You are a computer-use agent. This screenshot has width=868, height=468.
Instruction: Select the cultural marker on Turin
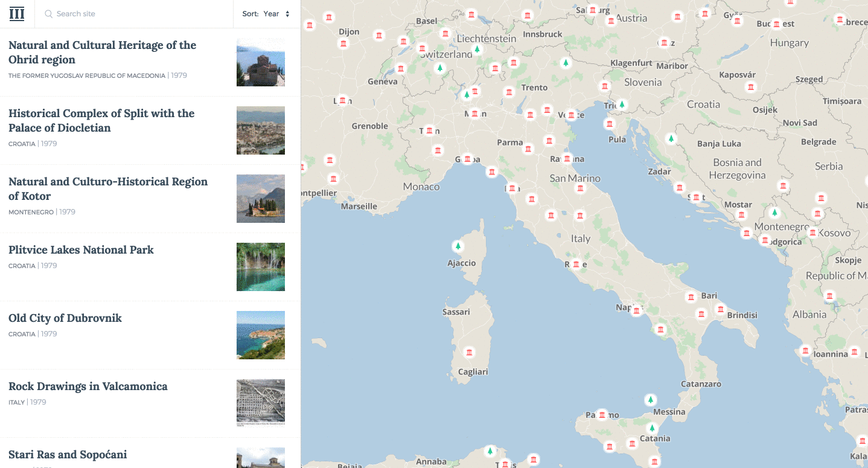point(429,130)
